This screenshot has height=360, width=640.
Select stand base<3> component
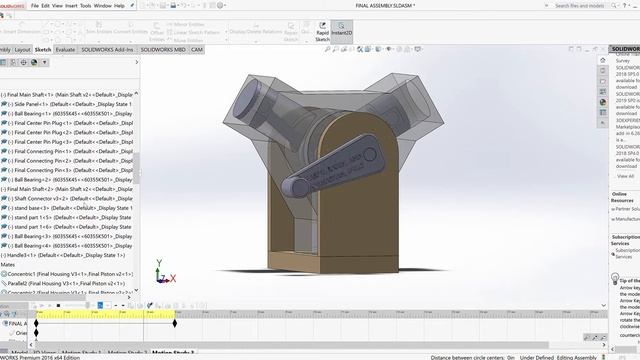[66, 208]
